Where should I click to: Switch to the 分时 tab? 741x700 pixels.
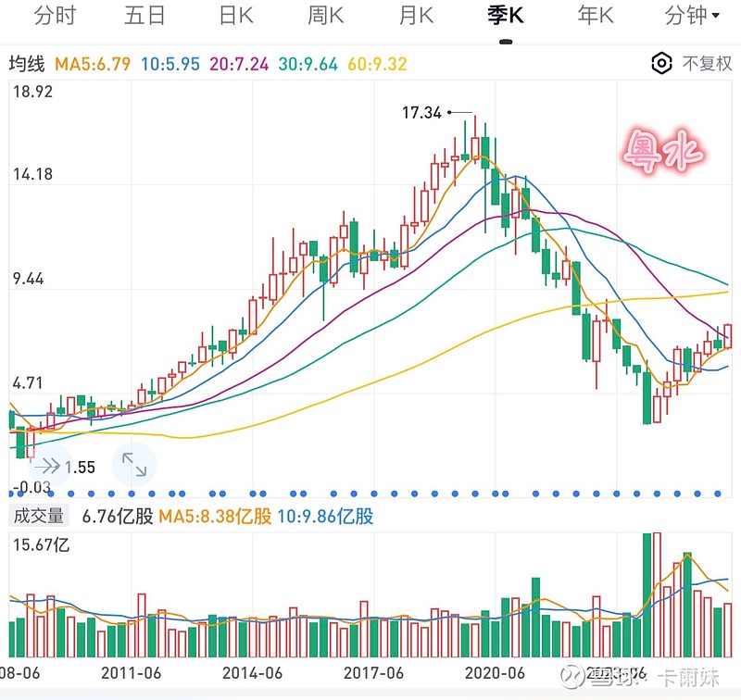coord(55,16)
